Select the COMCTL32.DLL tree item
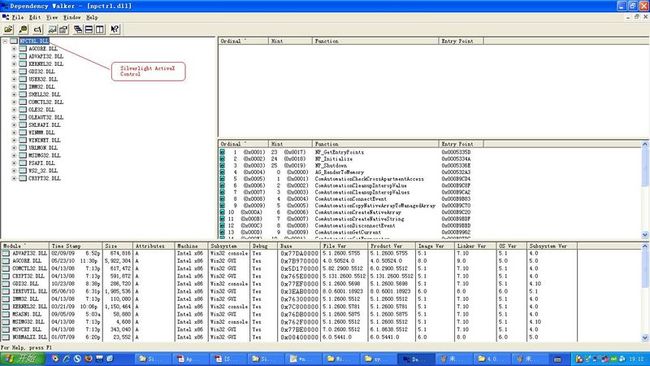Viewport: 650px width, 366px height. point(46,102)
